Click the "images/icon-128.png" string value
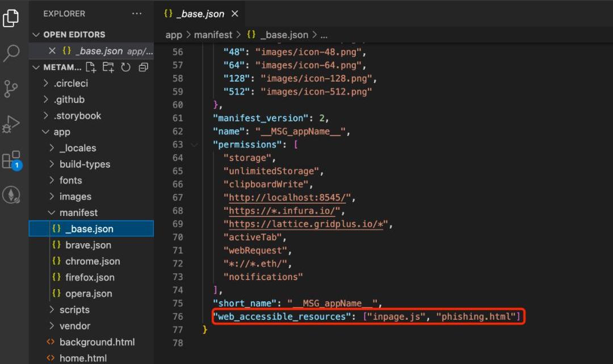The height and width of the screenshot is (364, 613). click(316, 78)
